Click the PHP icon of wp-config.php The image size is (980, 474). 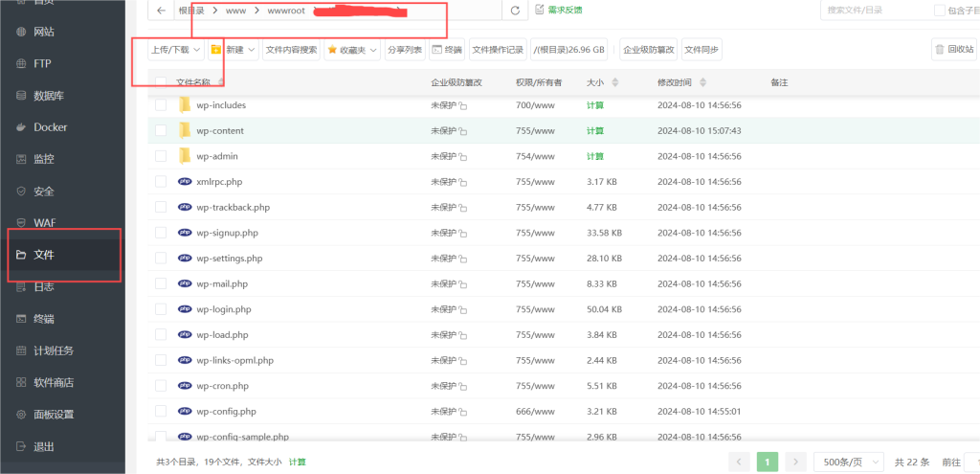pos(185,411)
